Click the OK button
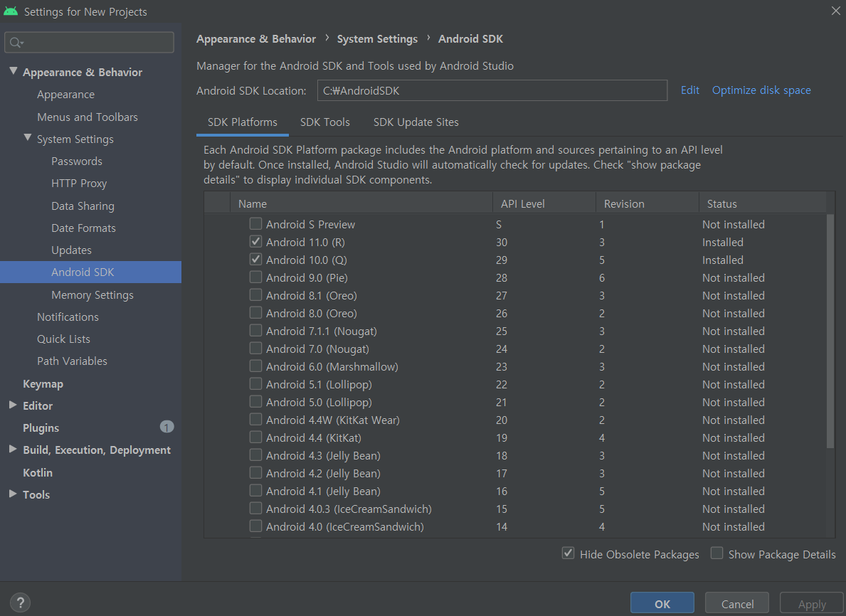The image size is (846, 616). (x=662, y=604)
